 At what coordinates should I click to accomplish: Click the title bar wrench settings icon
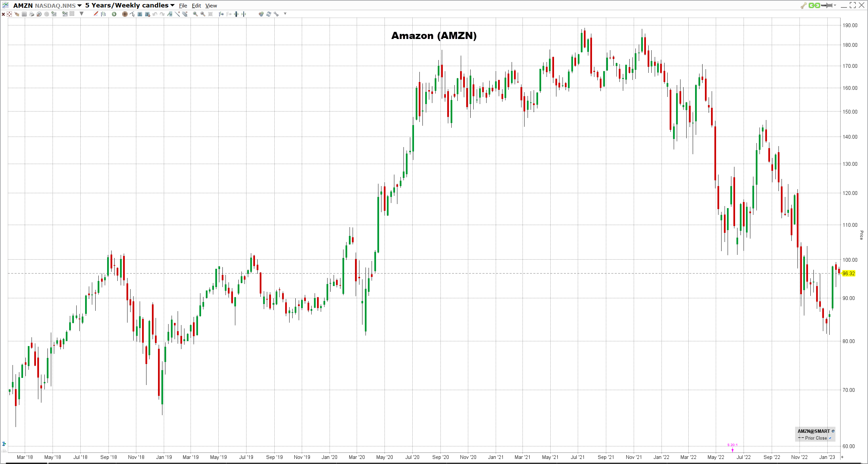(804, 5)
